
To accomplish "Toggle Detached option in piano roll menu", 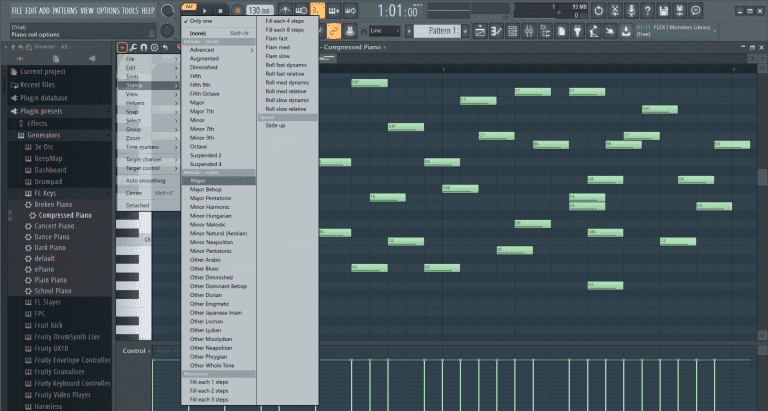I will click(x=149, y=205).
